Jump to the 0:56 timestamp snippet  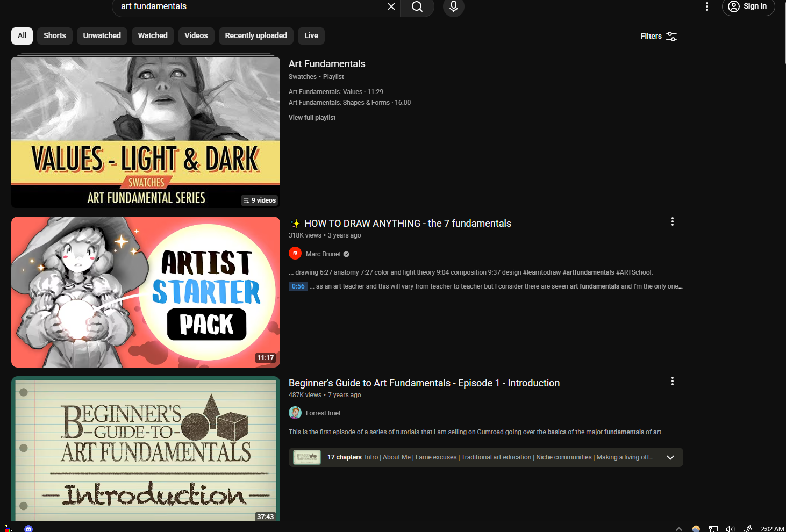[x=298, y=286]
